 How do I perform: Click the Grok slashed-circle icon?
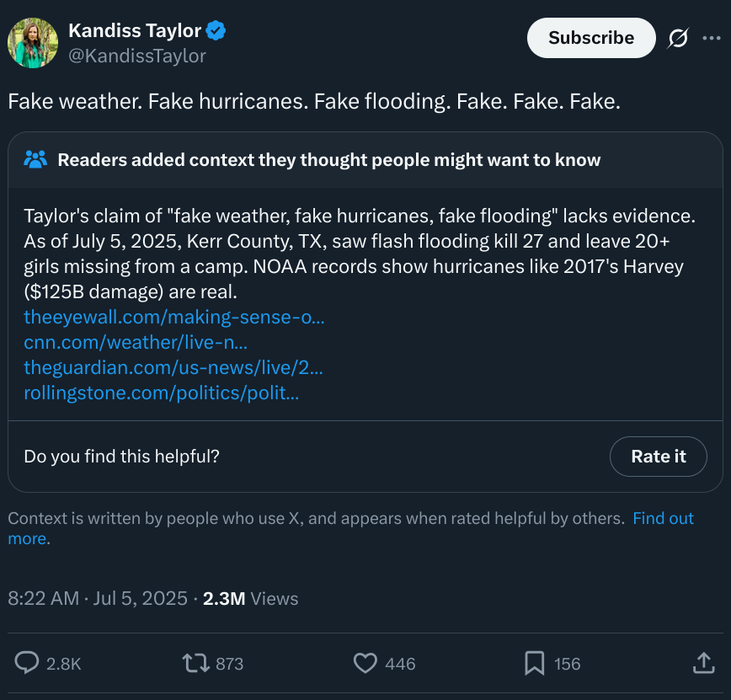678,38
